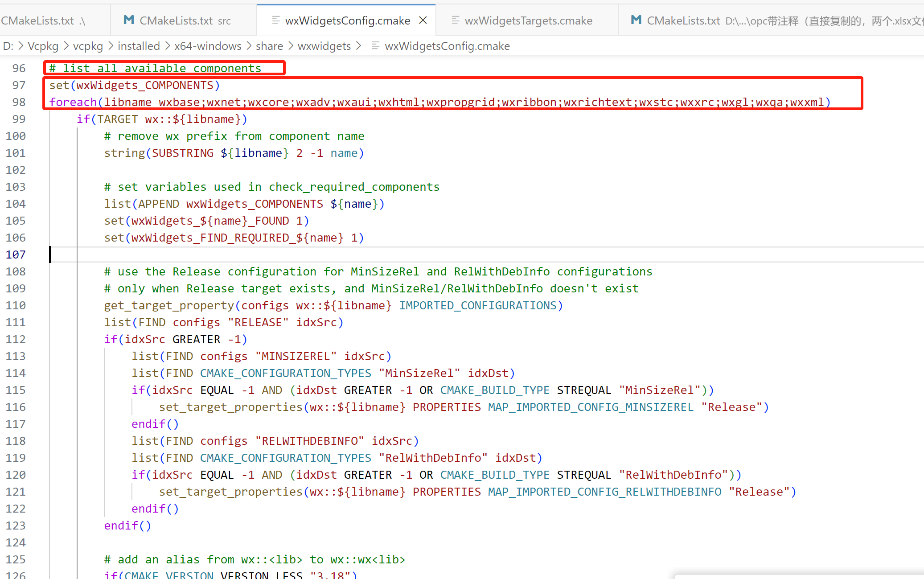
Task: Click 'if(TARGET wx::${libname})' on line 99
Action: [x=162, y=119]
